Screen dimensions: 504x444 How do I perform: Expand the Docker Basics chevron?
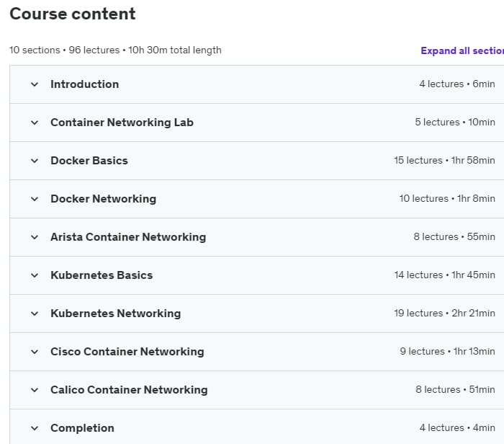pyautogui.click(x=35, y=161)
